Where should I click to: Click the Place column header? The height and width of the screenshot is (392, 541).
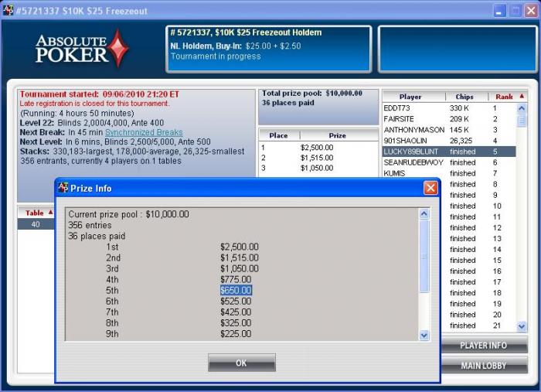click(279, 135)
